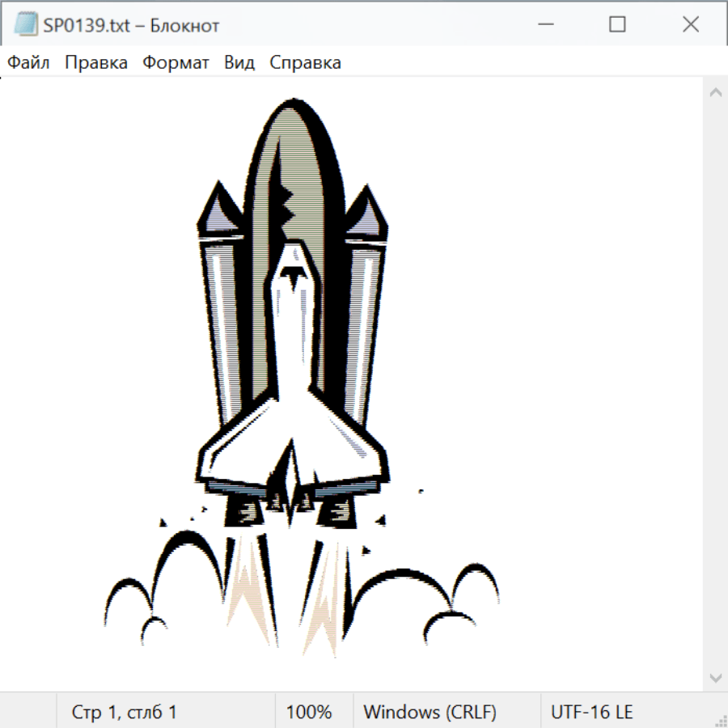This screenshot has height=728, width=728.
Task: Open the Вид menu
Action: pos(239,63)
